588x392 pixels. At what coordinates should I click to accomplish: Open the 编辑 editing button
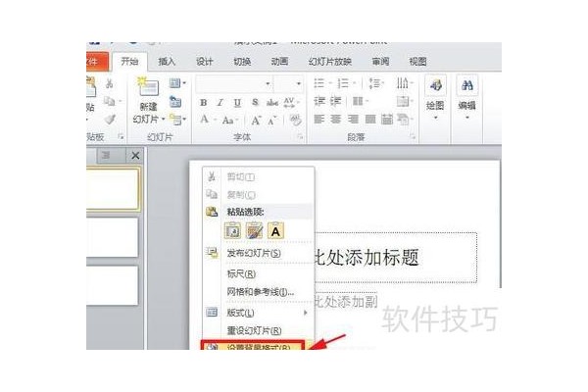pyautogui.click(x=467, y=98)
